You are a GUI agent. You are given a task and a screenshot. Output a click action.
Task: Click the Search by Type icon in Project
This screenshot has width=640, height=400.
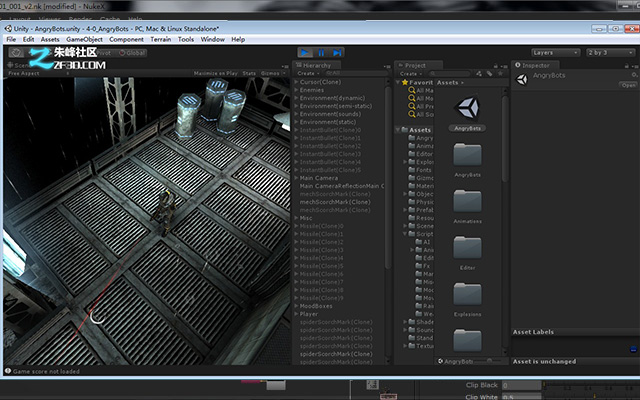[x=479, y=74]
